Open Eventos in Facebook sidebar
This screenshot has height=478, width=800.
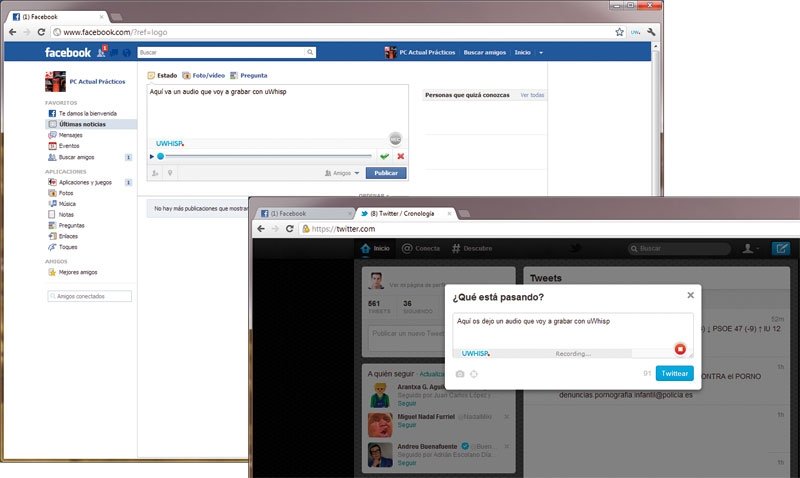point(64,146)
